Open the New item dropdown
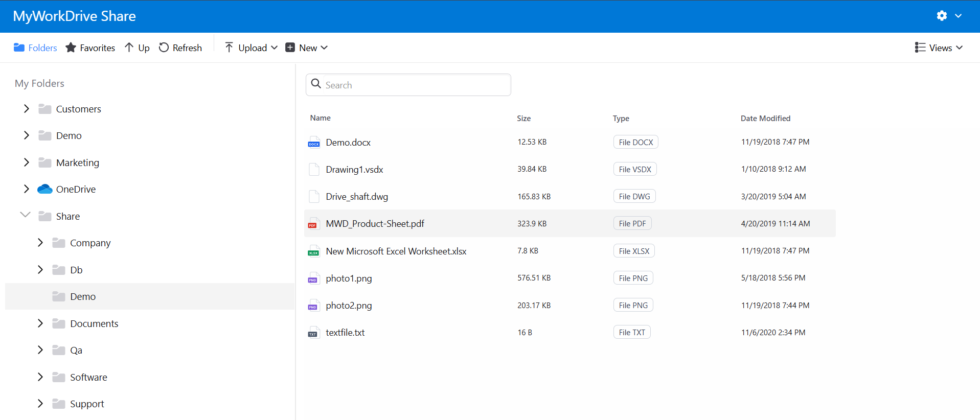The image size is (980, 420). (306, 48)
